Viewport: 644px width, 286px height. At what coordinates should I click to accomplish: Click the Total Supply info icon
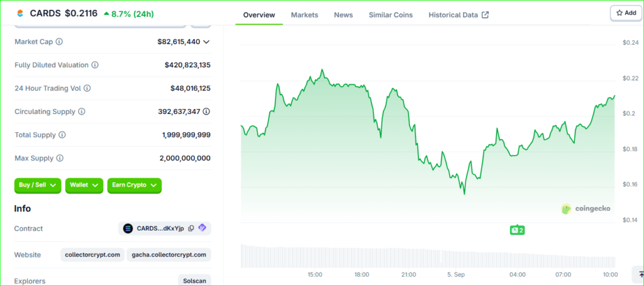62,135
